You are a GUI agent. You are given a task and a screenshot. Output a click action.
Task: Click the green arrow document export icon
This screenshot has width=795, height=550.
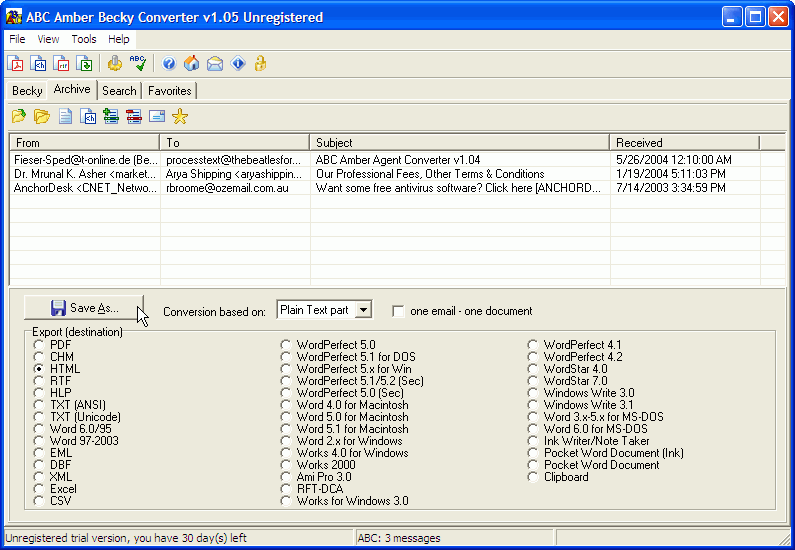pyautogui.click(x=85, y=63)
